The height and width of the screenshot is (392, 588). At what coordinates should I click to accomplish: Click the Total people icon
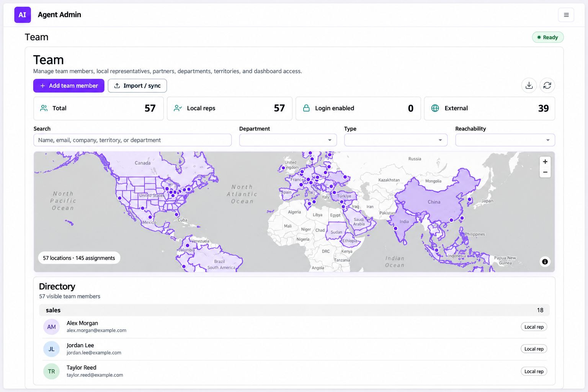coord(44,108)
